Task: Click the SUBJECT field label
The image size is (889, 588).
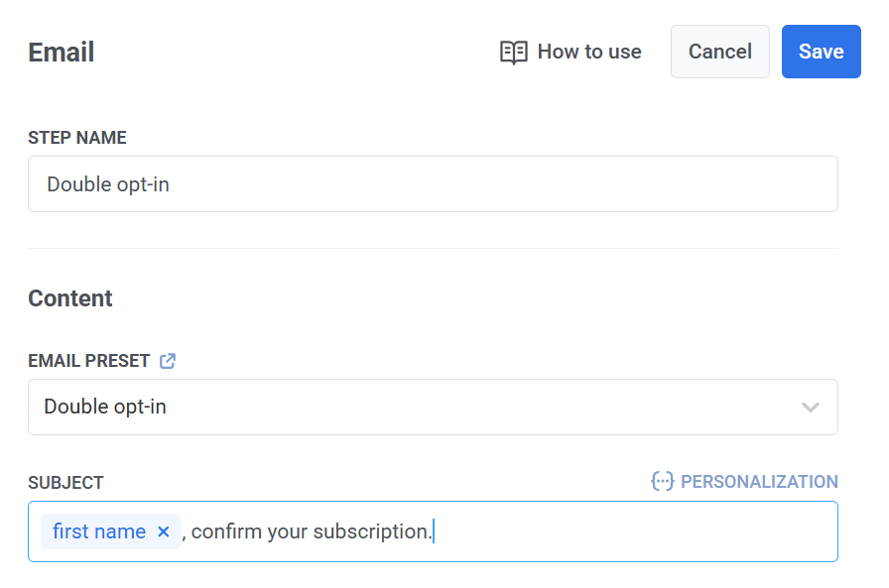Action: point(65,483)
